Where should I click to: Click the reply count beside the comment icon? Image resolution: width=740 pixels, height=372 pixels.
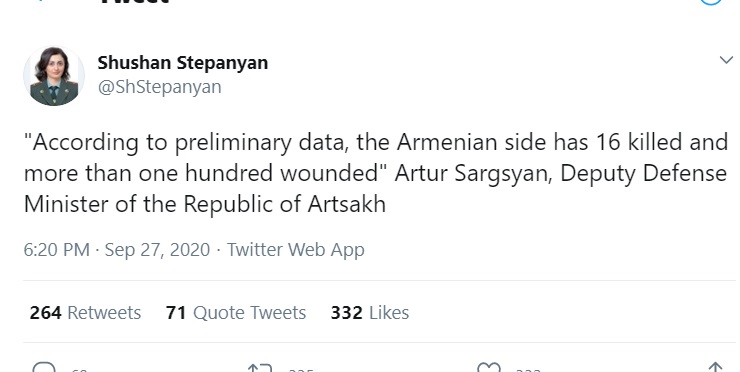coord(79,370)
